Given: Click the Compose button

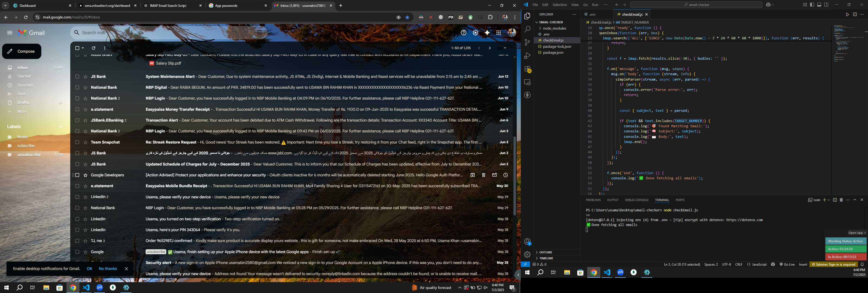Looking at the screenshot, I should tap(22, 51).
